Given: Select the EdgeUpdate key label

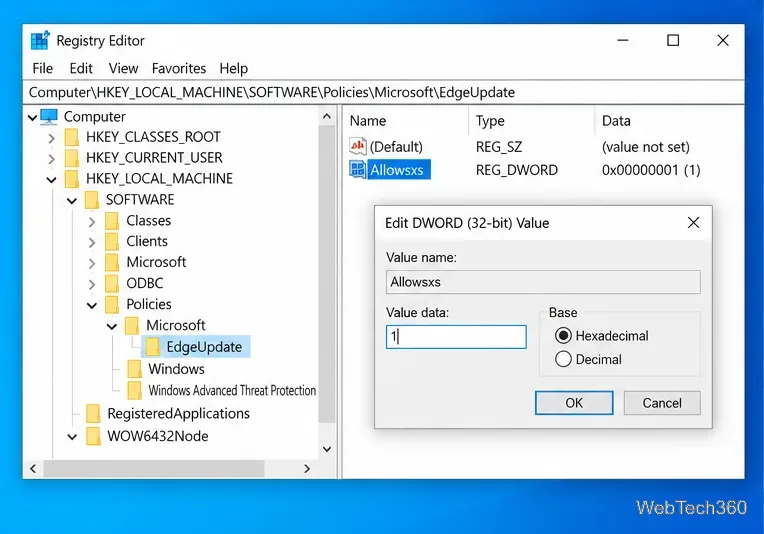Looking at the screenshot, I should [204, 347].
